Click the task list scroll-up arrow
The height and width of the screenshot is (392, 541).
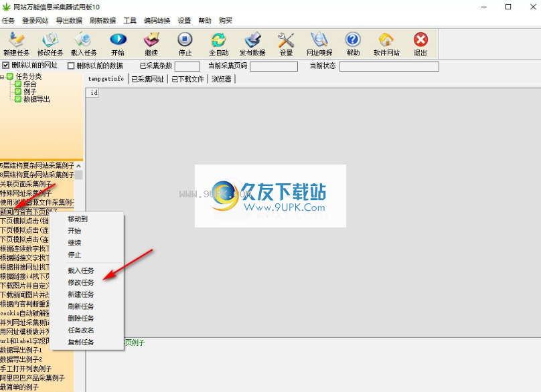pyautogui.click(x=78, y=166)
